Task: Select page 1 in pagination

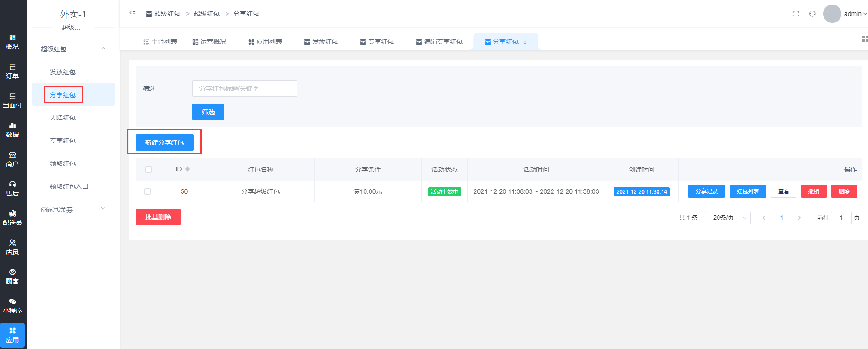Action: click(782, 218)
